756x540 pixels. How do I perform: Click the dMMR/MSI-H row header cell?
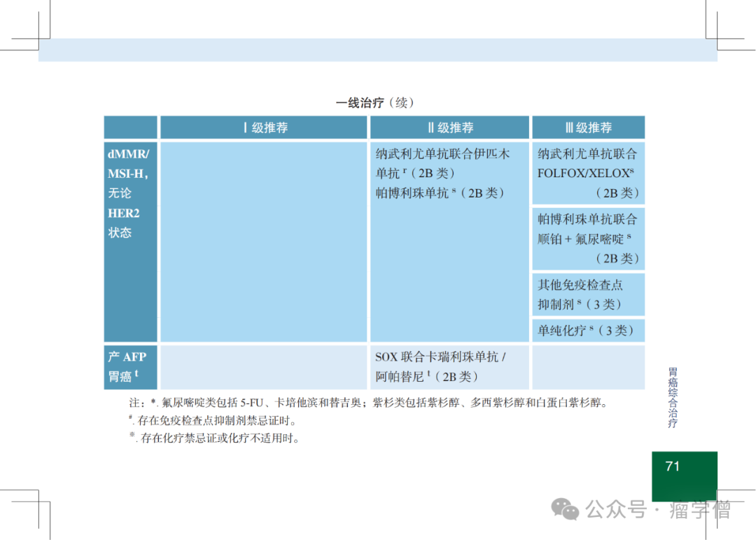(x=131, y=242)
